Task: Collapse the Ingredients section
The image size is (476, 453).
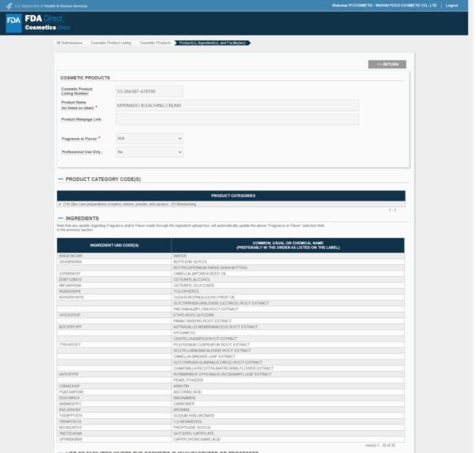Action: [x=61, y=218]
